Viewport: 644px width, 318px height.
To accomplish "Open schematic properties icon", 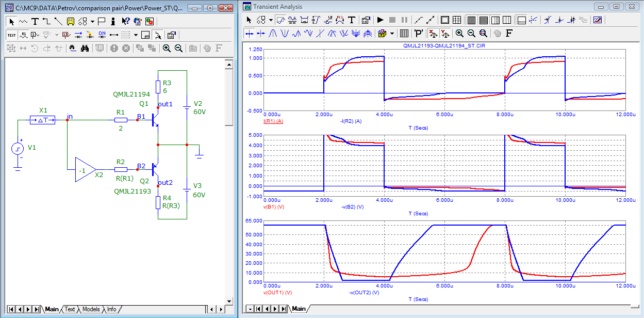I will pos(172,35).
